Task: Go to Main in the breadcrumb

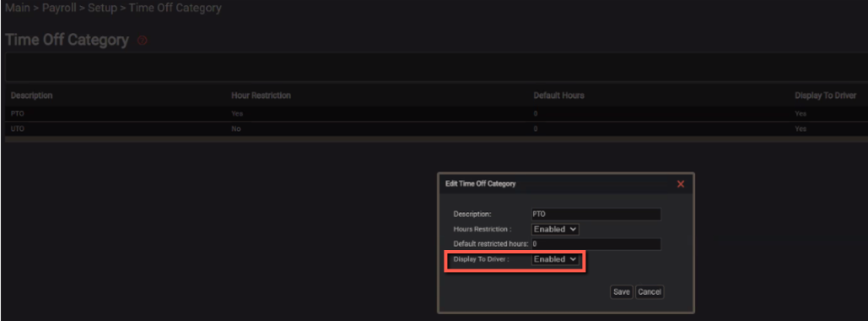Action: (17, 8)
